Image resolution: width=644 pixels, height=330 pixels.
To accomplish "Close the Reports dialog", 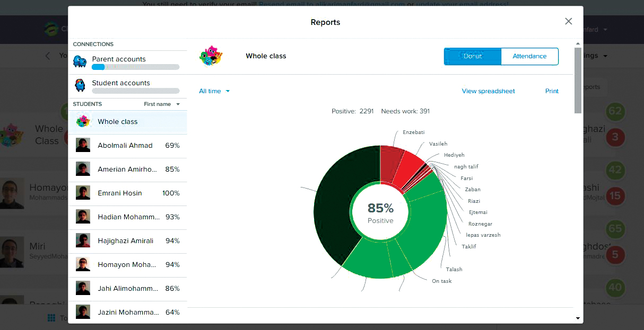I will tap(568, 21).
